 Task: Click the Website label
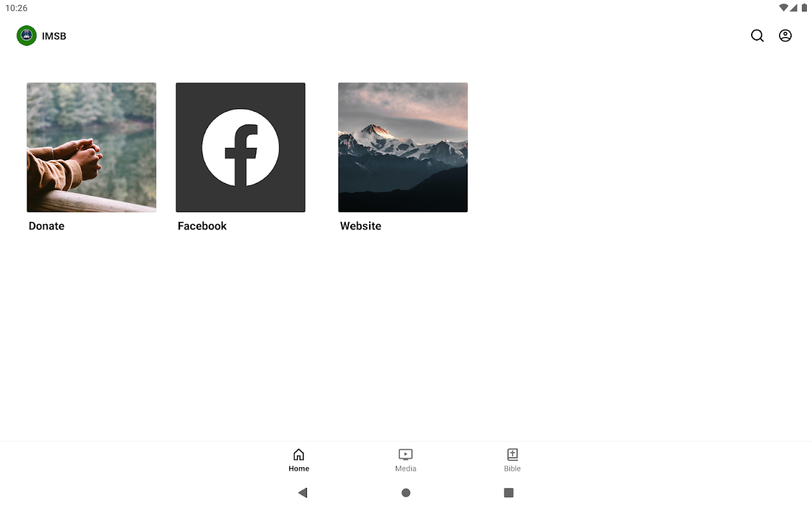(360, 226)
